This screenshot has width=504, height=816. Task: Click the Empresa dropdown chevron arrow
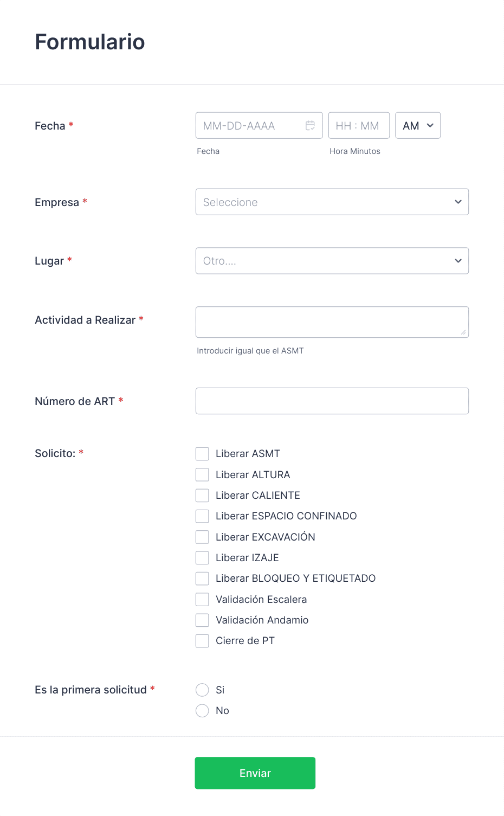click(x=458, y=202)
